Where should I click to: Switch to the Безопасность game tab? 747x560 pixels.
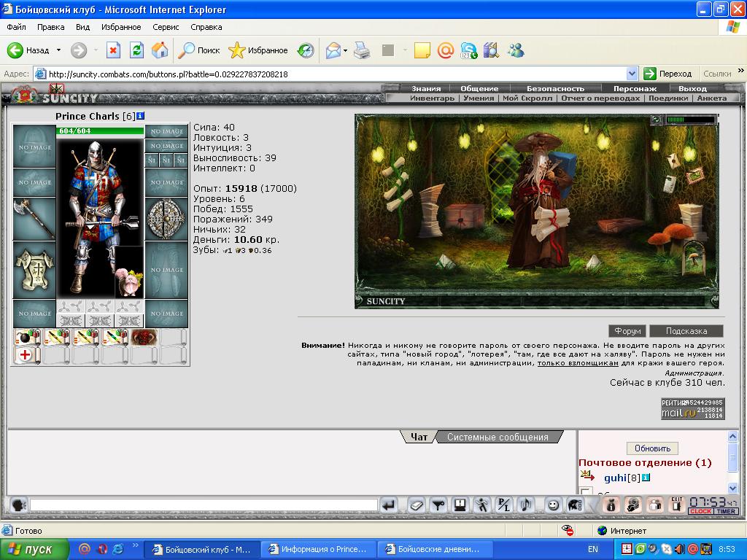pos(555,88)
